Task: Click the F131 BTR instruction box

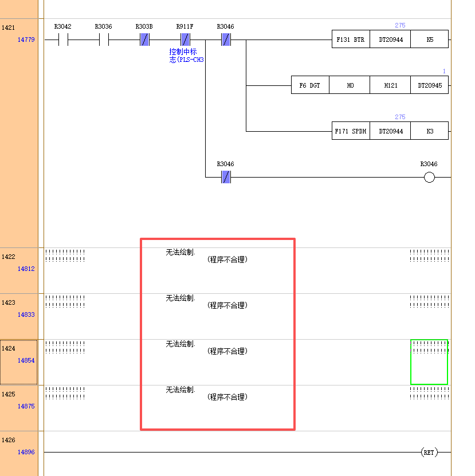Action: click(350, 40)
